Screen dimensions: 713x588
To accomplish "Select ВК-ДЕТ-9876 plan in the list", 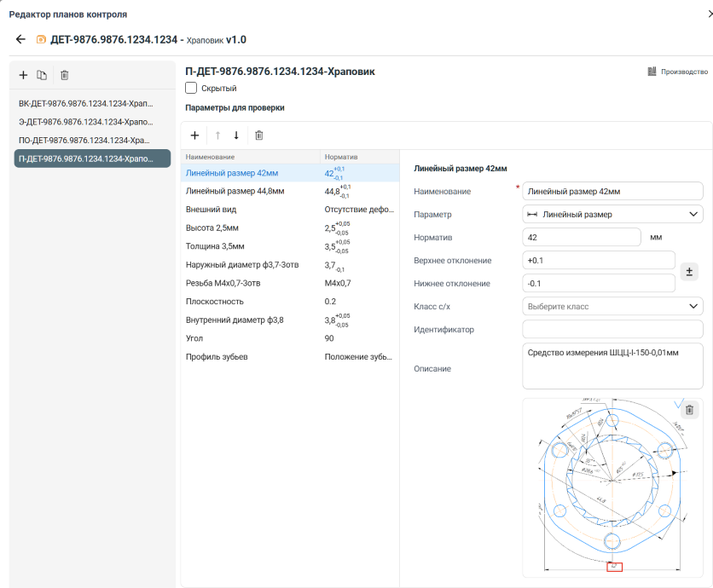I will coord(84,103).
